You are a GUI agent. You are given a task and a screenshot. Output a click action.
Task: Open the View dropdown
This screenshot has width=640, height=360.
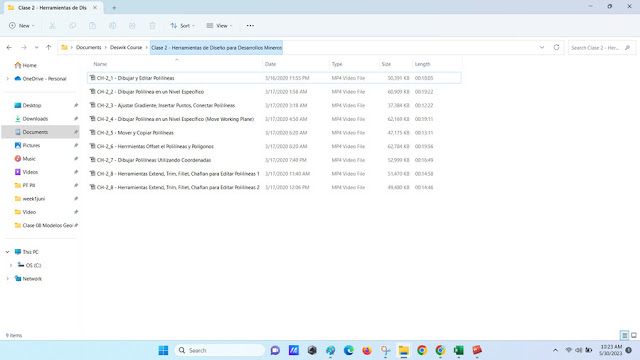[x=219, y=26]
